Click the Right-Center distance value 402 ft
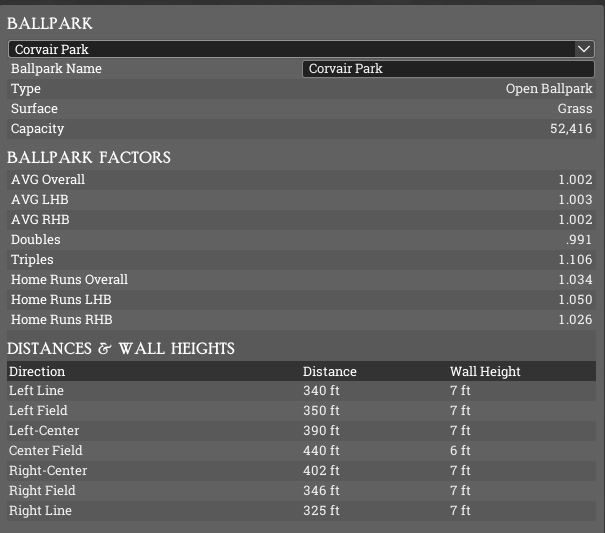605x533 pixels. [321, 471]
